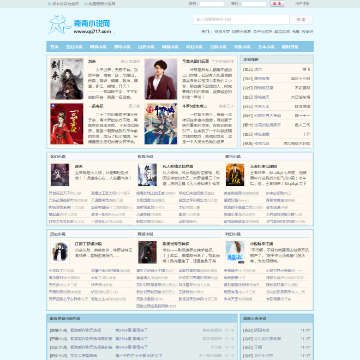Focus the 账号 account input field
360x360 pixels.
212,4
